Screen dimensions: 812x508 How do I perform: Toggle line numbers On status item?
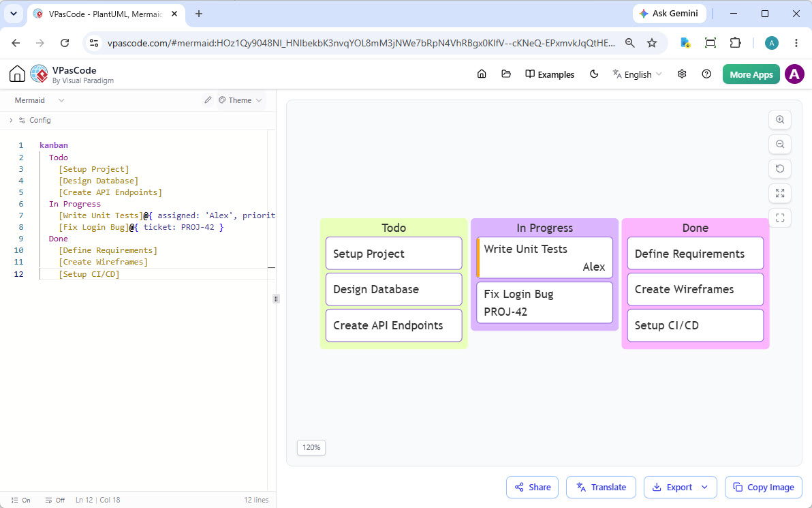[x=20, y=500]
